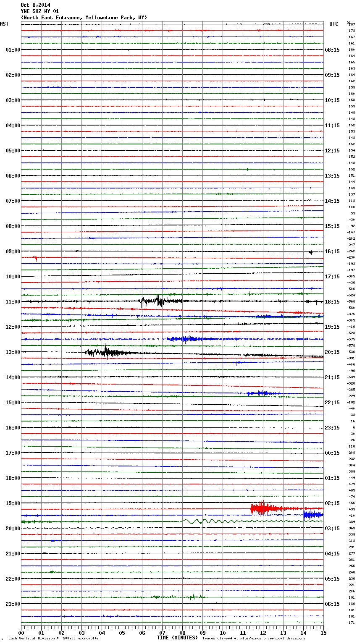Click the small red spike just after 09:00
This screenshot has width=357, height=644.
[x=36, y=258]
